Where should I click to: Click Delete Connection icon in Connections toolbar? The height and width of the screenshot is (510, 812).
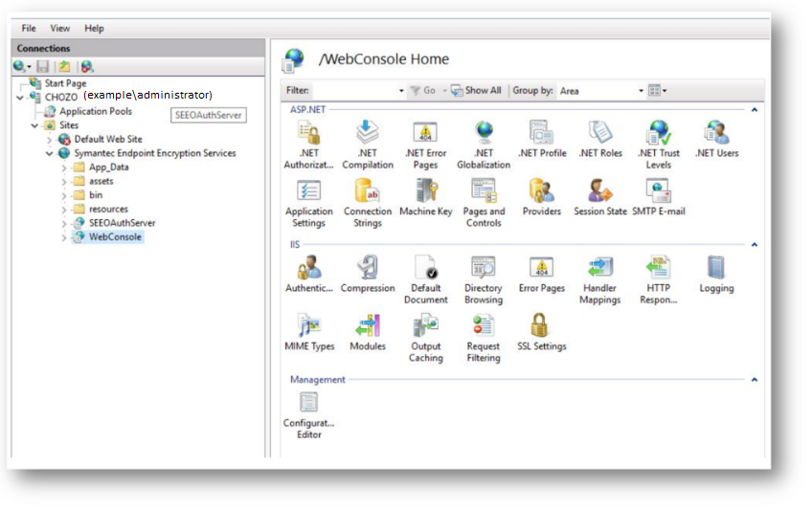pos(86,66)
